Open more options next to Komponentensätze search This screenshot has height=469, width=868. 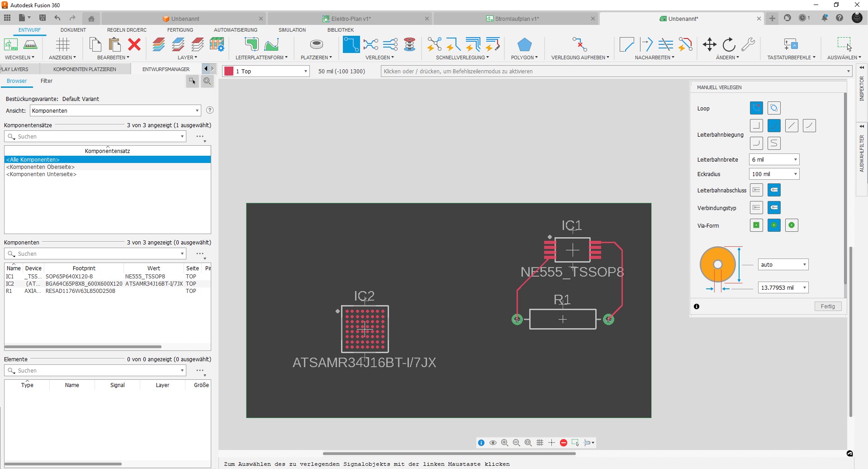[x=200, y=136]
